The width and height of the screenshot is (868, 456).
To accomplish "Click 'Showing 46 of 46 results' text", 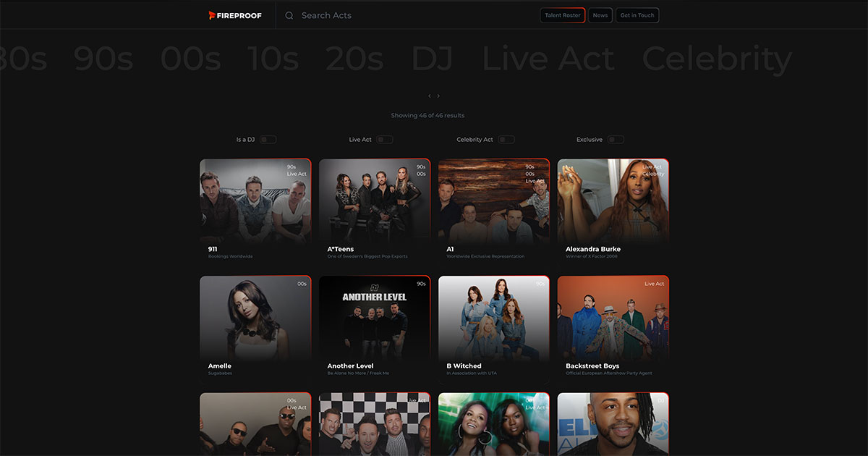I will tap(427, 116).
